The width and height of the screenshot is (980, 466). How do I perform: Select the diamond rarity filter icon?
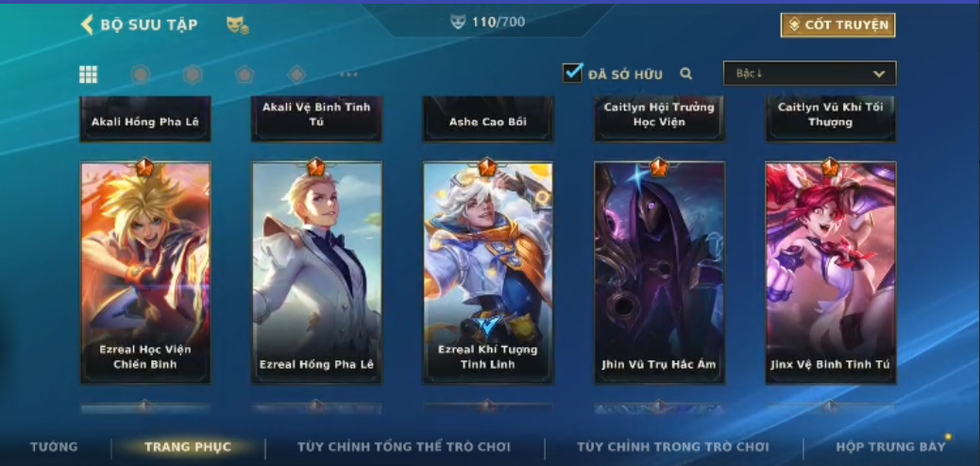tap(296, 75)
